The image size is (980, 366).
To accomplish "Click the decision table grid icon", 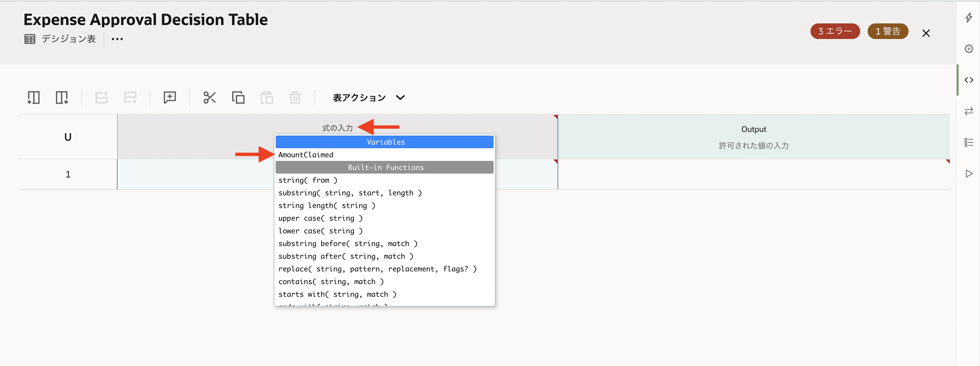I will 30,39.
